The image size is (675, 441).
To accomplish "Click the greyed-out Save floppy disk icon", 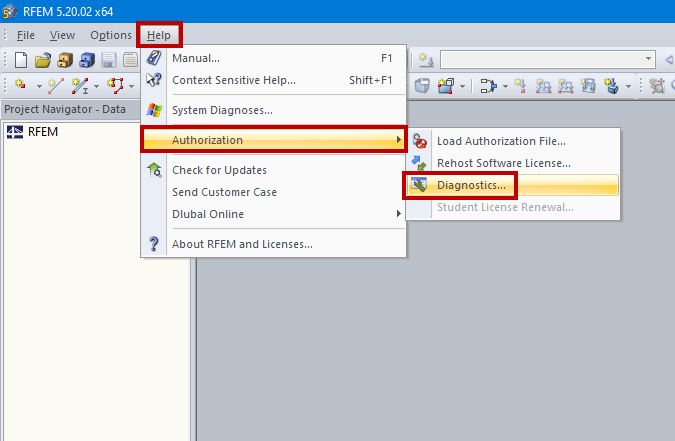I will 109,60.
